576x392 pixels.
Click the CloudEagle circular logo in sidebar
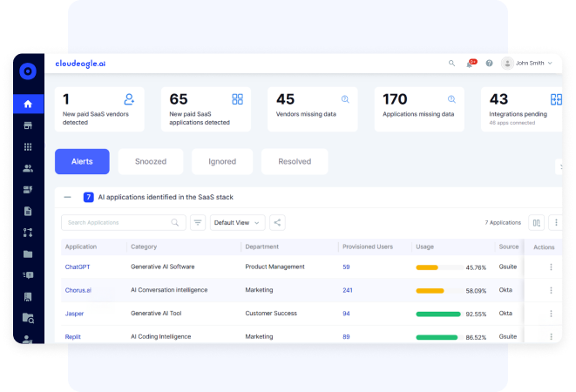(x=28, y=71)
